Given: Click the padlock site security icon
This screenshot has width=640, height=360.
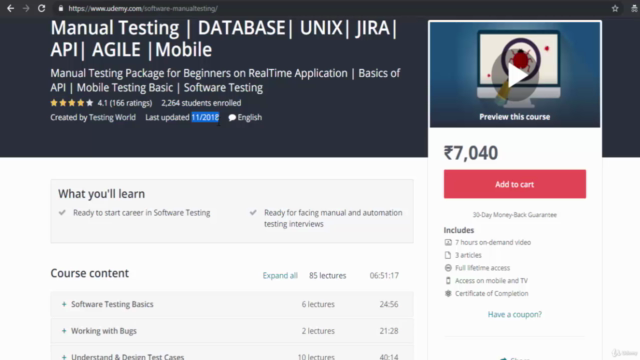Looking at the screenshot, I should [x=61, y=8].
